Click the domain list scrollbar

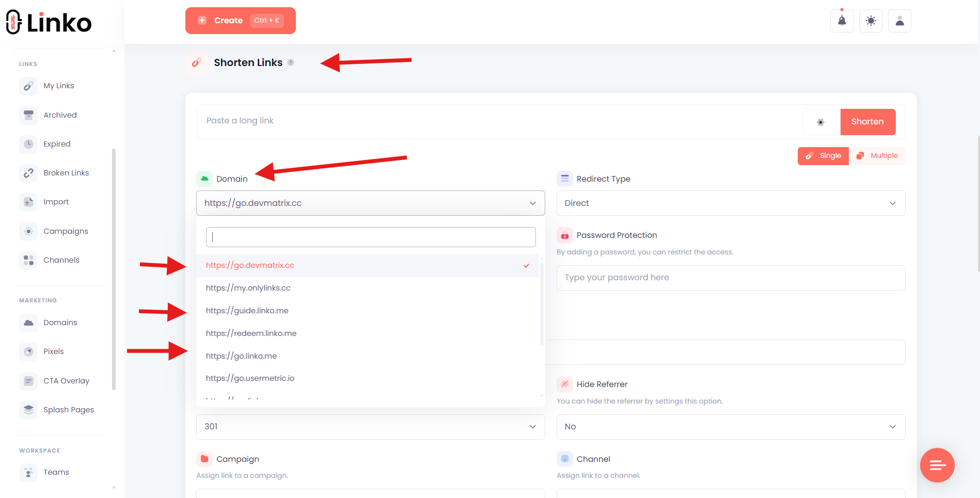(x=542, y=303)
